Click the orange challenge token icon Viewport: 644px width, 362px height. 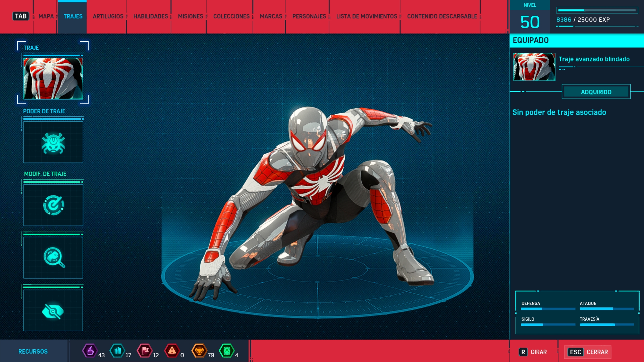pos(199,351)
